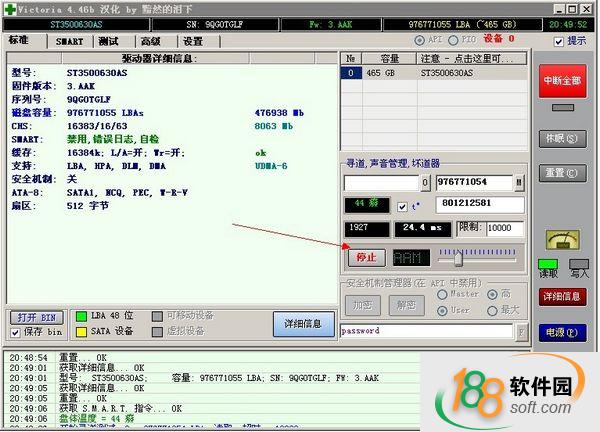Click the analog meter gauge icon

562,240
